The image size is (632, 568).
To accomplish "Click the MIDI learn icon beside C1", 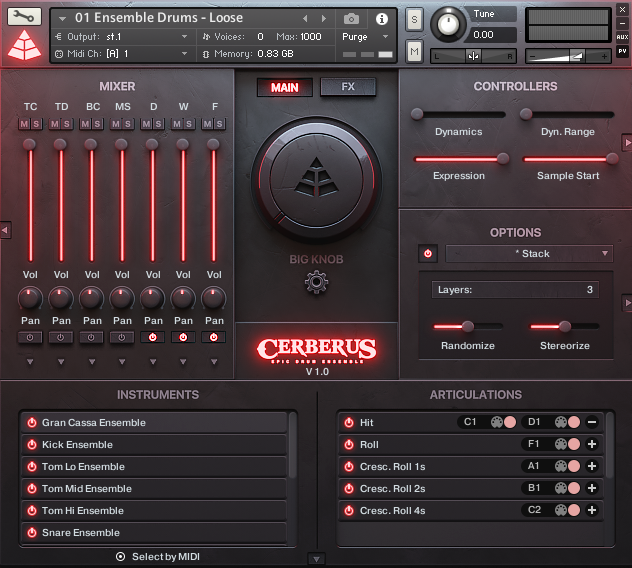I will 497,422.
